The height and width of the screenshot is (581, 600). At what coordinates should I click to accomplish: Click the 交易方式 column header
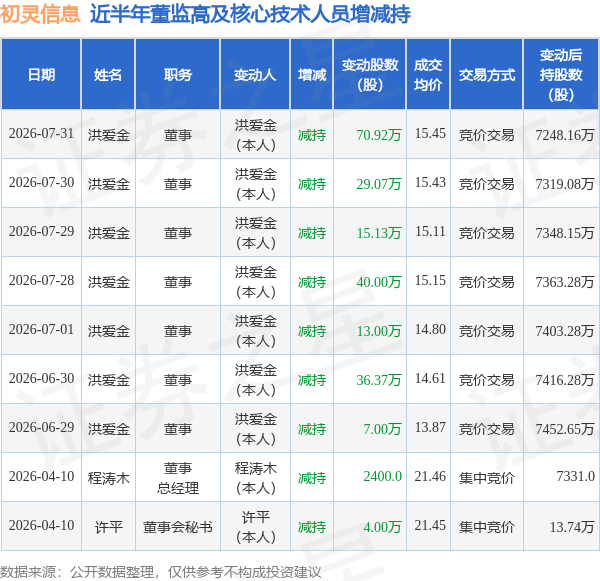pos(486,75)
